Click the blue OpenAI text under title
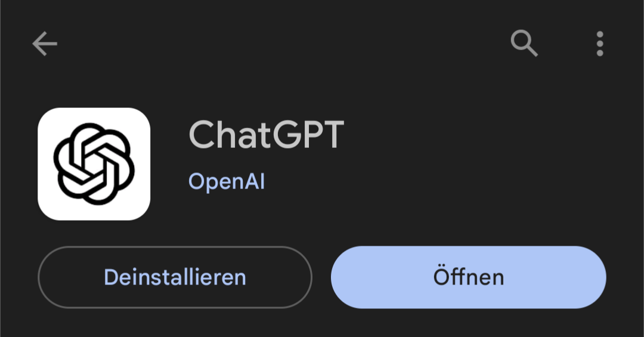The image size is (644, 337). click(x=227, y=181)
